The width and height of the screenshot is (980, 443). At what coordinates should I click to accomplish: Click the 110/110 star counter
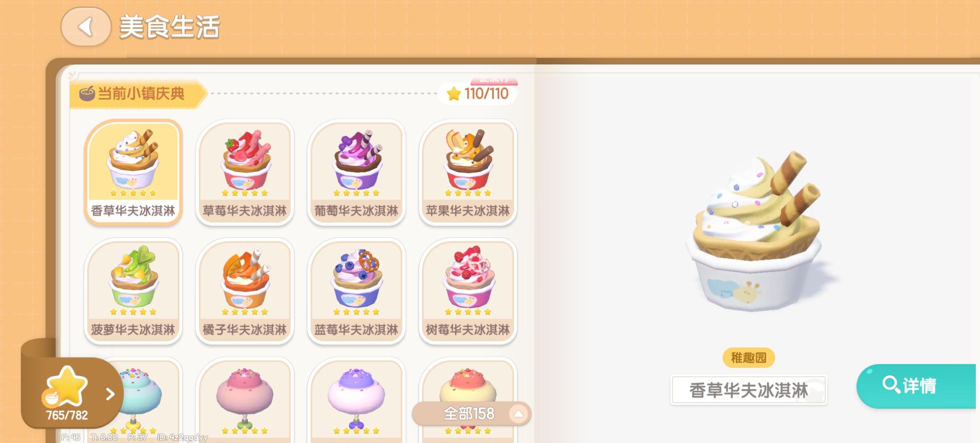click(478, 94)
